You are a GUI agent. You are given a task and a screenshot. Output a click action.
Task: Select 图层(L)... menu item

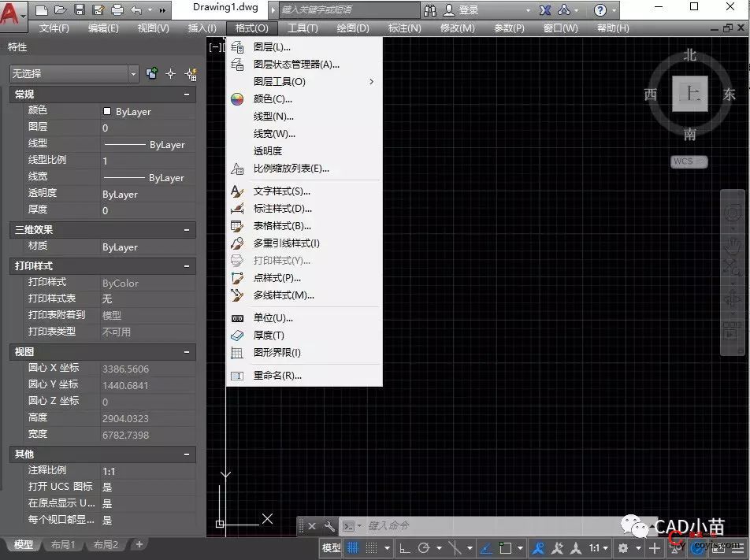[304, 47]
